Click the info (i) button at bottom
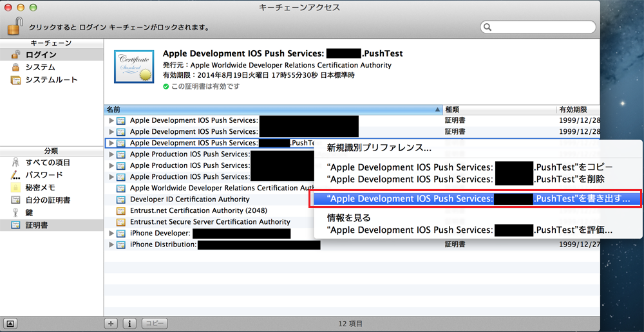Screen dimensions: 644x332 (x=129, y=324)
